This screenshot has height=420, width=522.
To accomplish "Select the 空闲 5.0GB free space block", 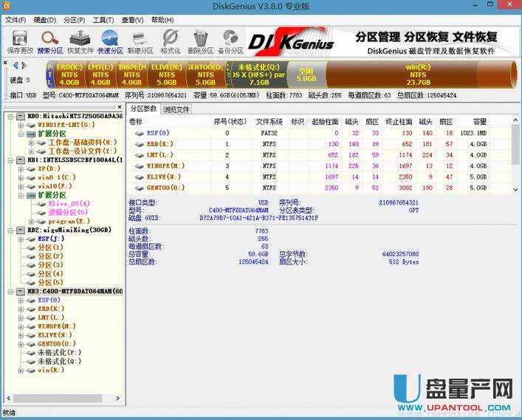I will [306, 75].
